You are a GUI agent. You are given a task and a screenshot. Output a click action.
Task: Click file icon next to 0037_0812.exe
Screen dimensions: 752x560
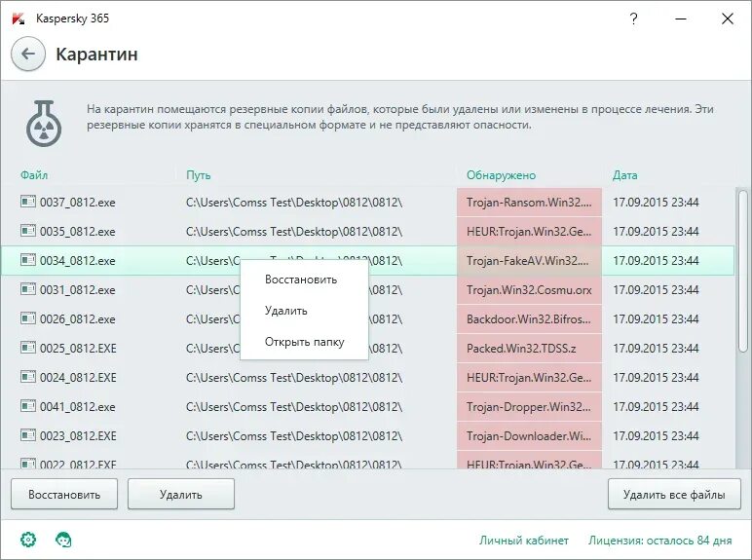pyautogui.click(x=27, y=203)
